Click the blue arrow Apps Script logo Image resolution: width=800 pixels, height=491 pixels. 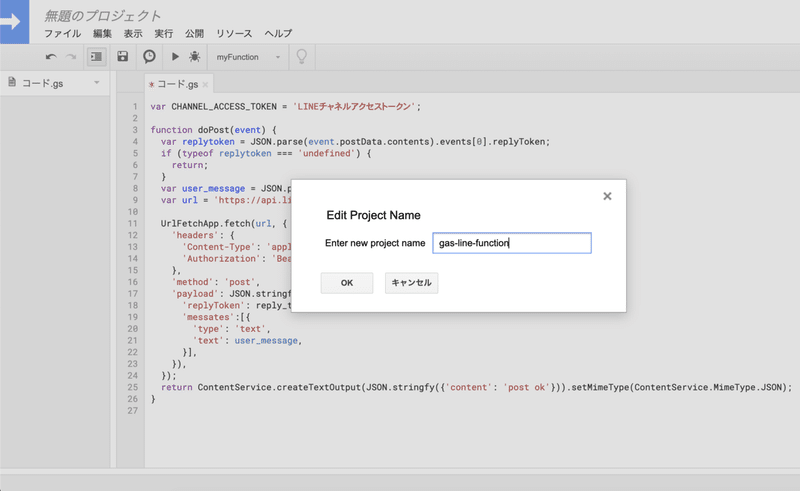(x=16, y=21)
